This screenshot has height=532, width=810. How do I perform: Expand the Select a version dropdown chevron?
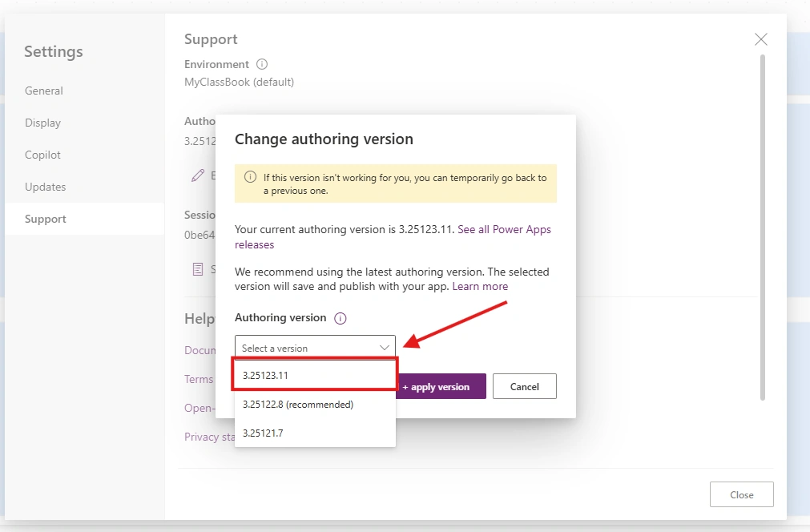pyautogui.click(x=385, y=348)
